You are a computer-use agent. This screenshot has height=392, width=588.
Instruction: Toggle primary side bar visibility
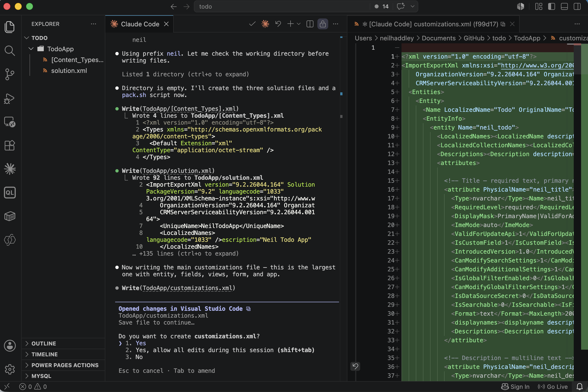[551, 6]
